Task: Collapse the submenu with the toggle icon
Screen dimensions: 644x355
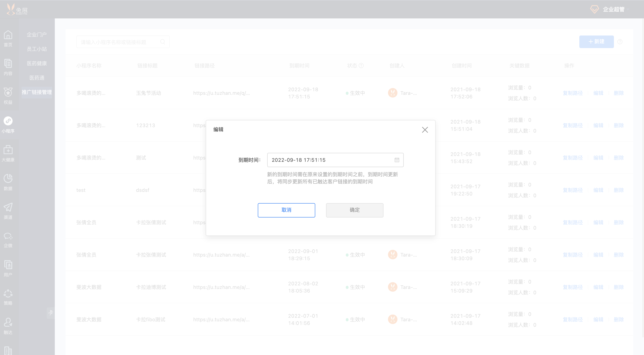Action: click(x=51, y=313)
